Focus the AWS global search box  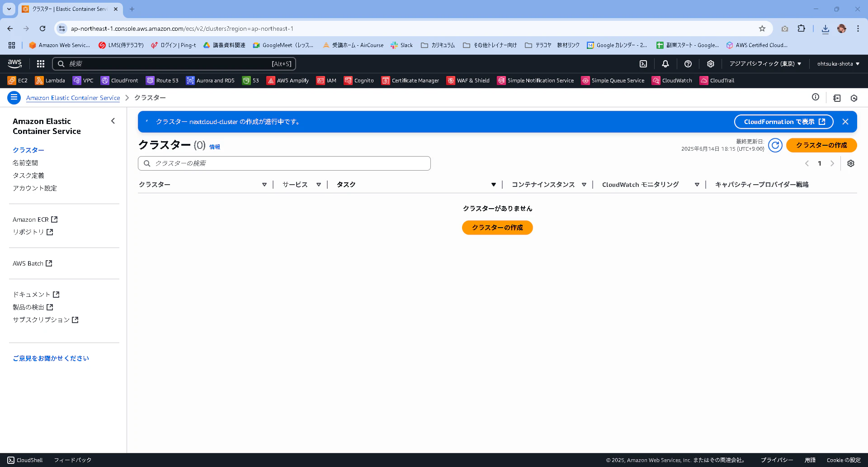[x=174, y=64]
